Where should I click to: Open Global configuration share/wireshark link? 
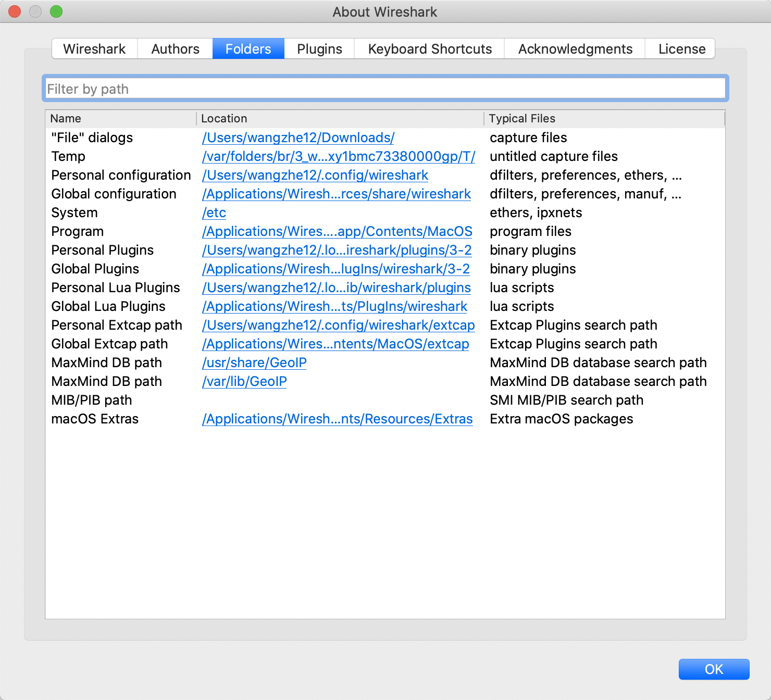click(337, 194)
